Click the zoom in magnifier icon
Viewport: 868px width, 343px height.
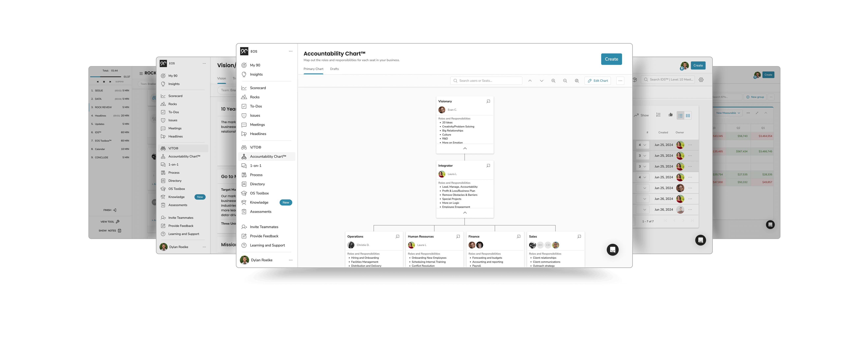click(553, 81)
